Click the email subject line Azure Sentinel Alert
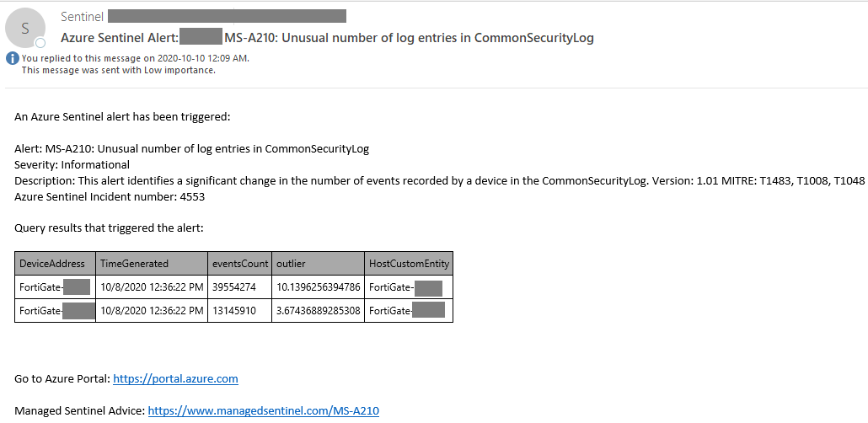This screenshot has height=423, width=868. [327, 38]
